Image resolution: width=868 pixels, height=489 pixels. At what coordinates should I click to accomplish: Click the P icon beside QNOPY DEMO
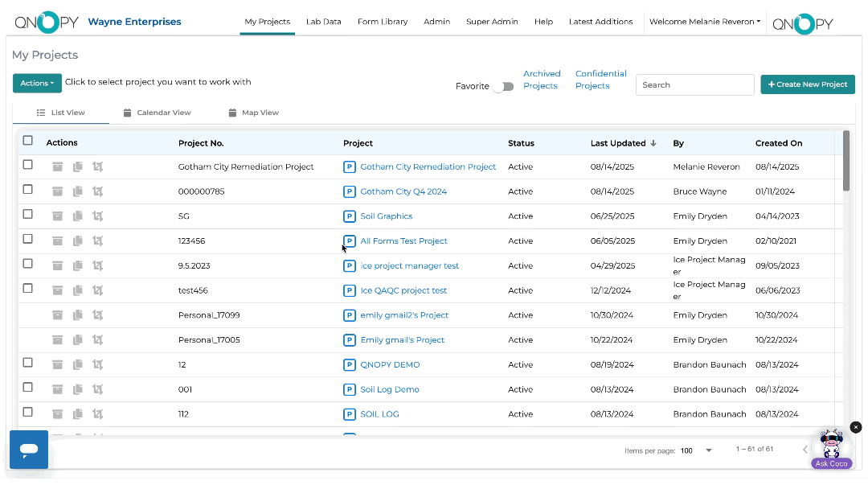coord(350,364)
